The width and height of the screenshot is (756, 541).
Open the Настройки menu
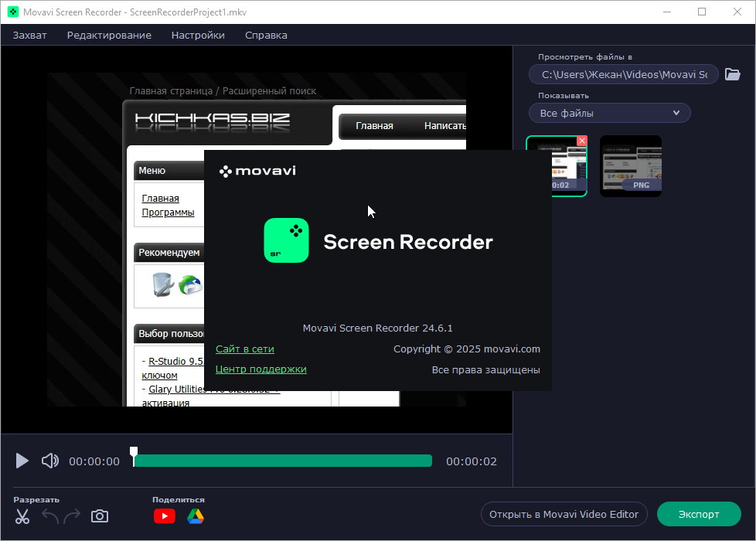pyautogui.click(x=198, y=36)
